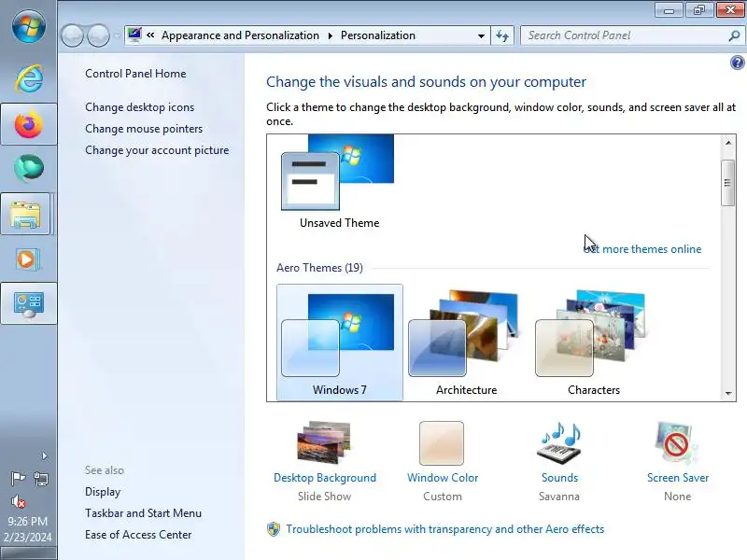Viewport: 747px width, 560px height.
Task: Open Change mouse pointers link
Action: point(144,129)
